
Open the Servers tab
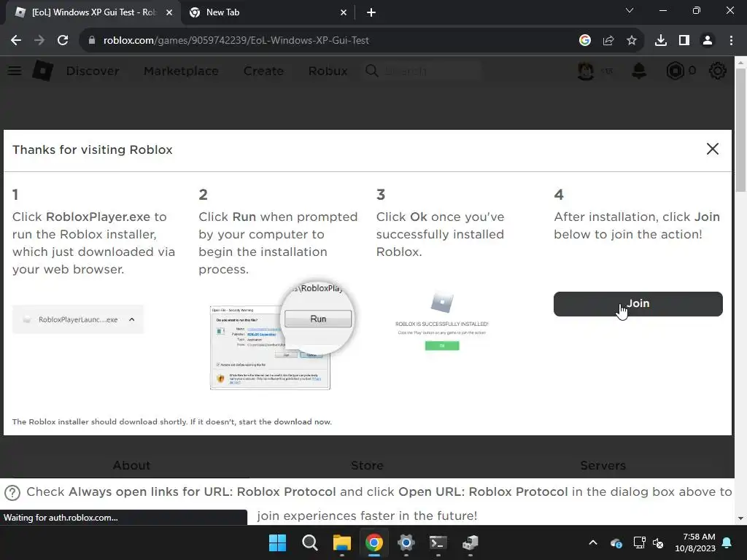pyautogui.click(x=603, y=465)
